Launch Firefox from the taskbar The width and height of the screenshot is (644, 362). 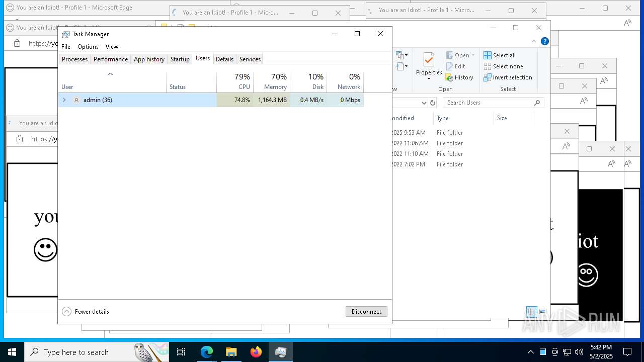coord(256,352)
